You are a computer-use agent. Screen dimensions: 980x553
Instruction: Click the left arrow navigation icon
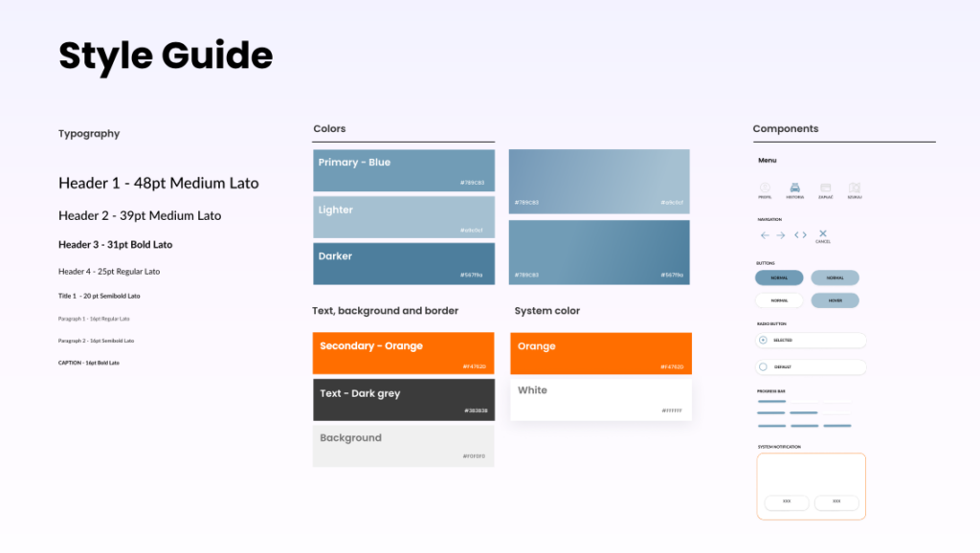point(765,235)
